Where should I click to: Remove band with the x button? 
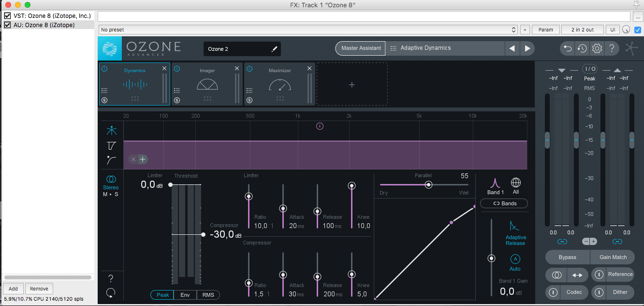click(134, 159)
